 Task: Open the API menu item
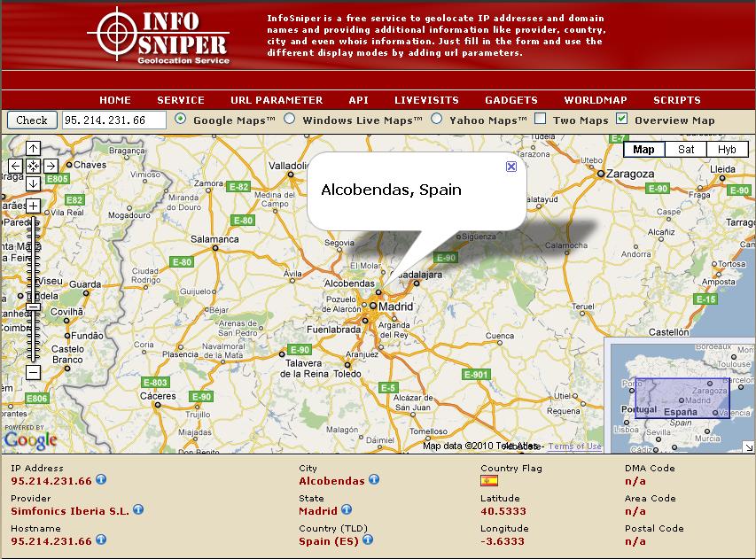[359, 100]
